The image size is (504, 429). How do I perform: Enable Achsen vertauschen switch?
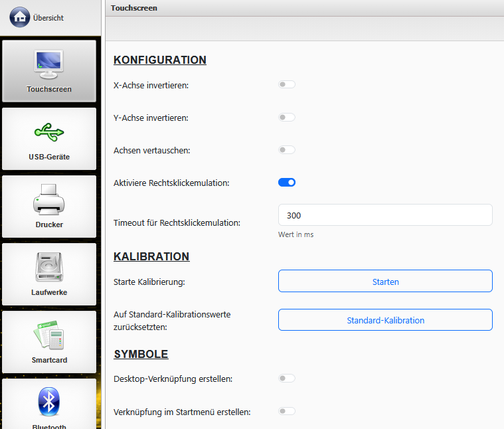286,150
